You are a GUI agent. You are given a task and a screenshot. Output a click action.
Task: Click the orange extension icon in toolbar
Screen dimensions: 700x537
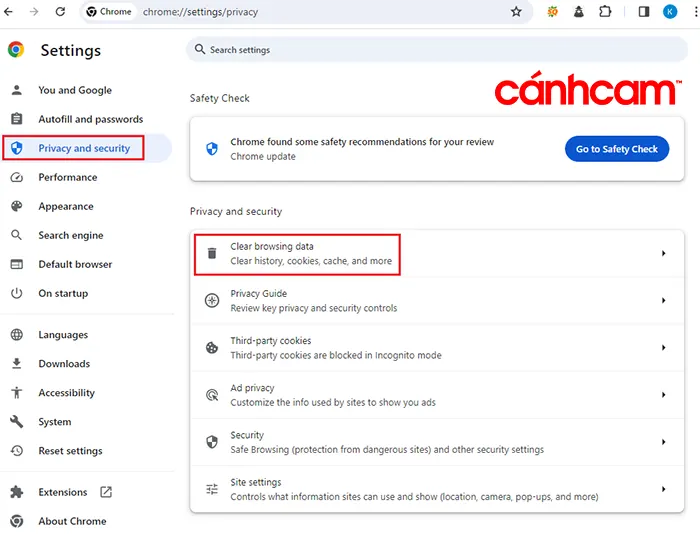[553, 12]
